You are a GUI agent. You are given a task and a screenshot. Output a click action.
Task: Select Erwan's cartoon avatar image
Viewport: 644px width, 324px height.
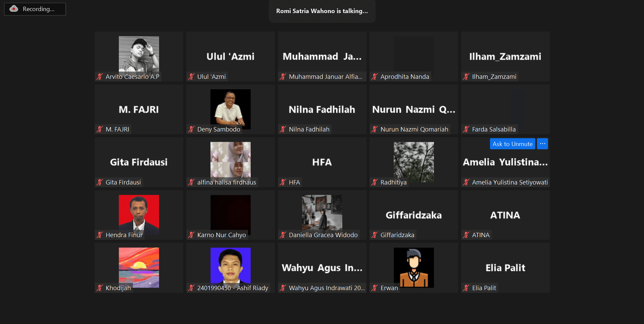click(413, 267)
